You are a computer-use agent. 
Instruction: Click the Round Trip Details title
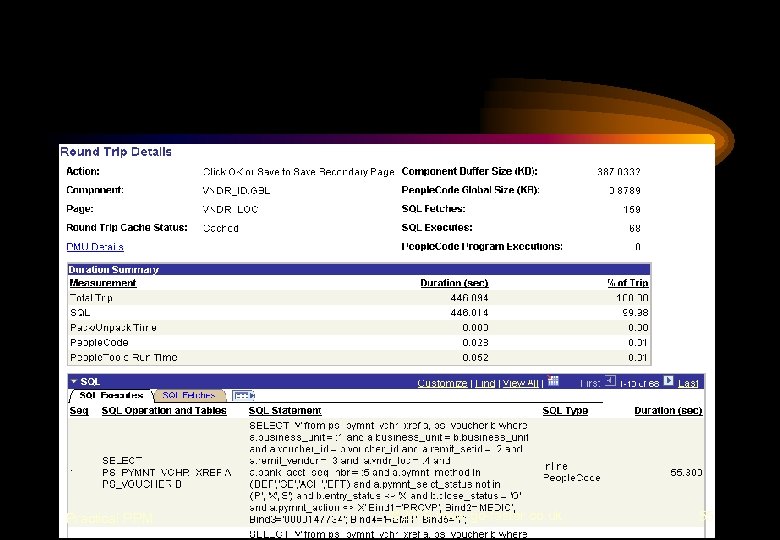(x=116, y=152)
